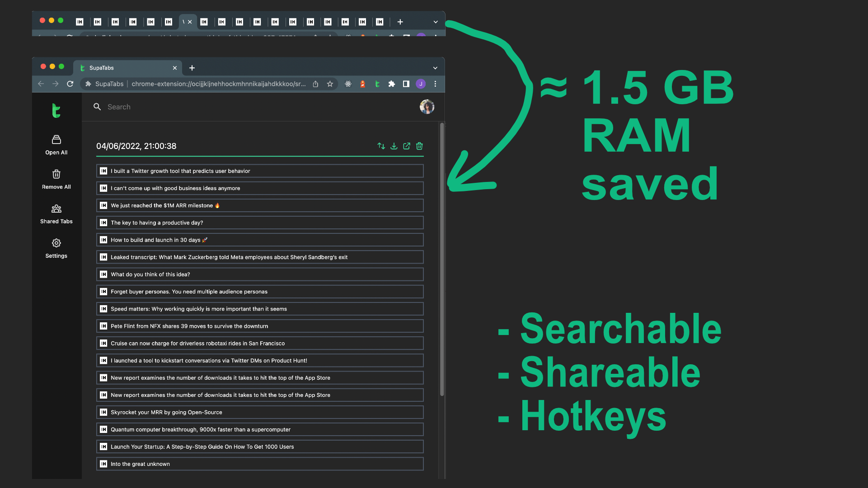The height and width of the screenshot is (488, 868).
Task: Click the share page icon in the address bar
Action: coord(315,84)
